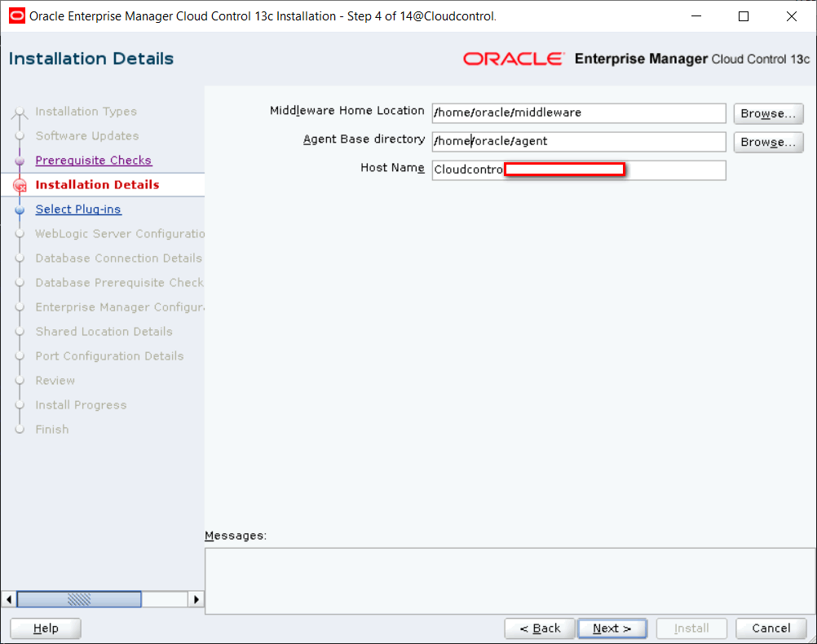Viewport: 817px width, 644px height.
Task: Click the Installation Types step
Action: pyautogui.click(x=86, y=112)
